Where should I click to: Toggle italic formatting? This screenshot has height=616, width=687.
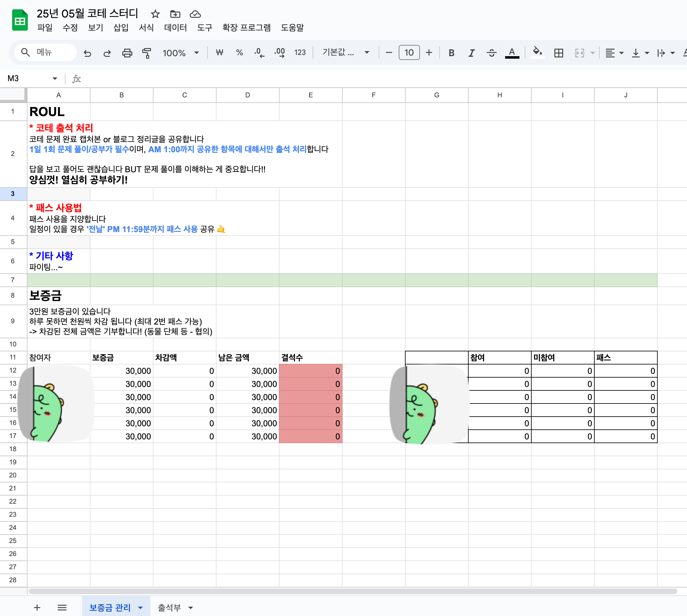[471, 53]
